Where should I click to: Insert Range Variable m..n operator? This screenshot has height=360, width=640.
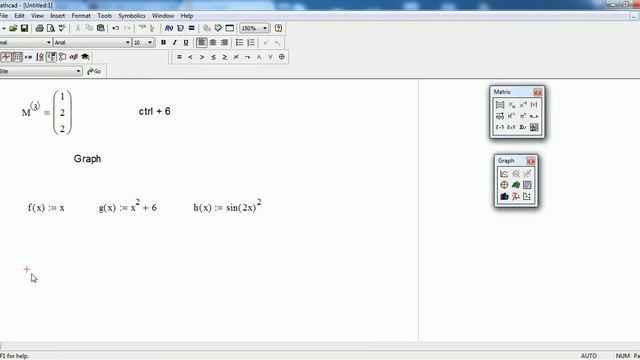[x=534, y=116]
